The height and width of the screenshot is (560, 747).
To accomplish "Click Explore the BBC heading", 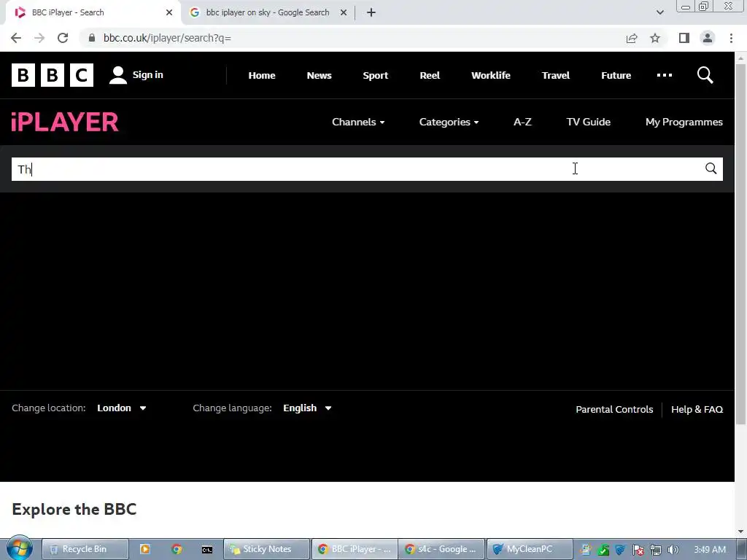I will 74,509.
